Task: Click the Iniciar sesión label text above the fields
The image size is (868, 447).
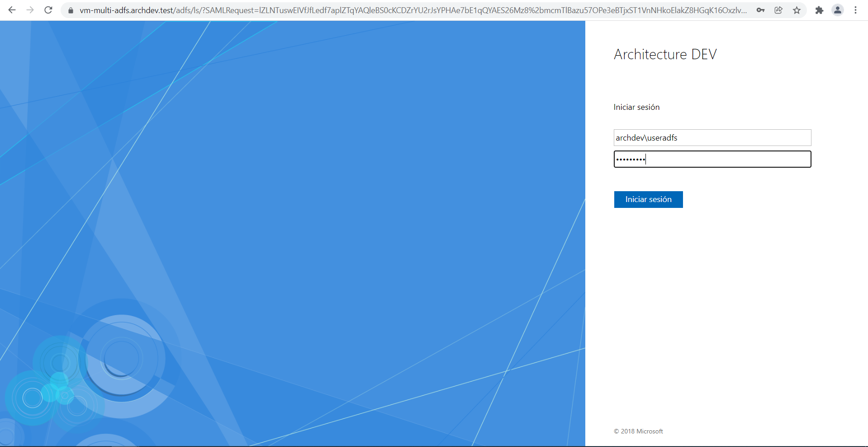Action: click(636, 107)
